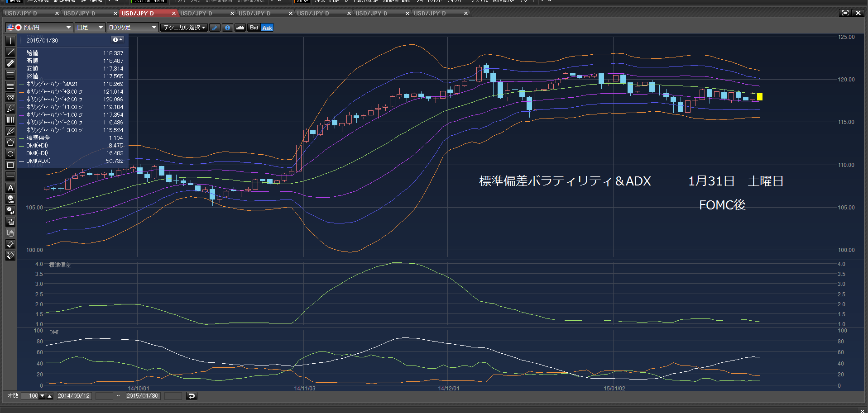The height and width of the screenshot is (413, 868).
Task: Click the DMI sub-chart label
Action: [x=54, y=332]
